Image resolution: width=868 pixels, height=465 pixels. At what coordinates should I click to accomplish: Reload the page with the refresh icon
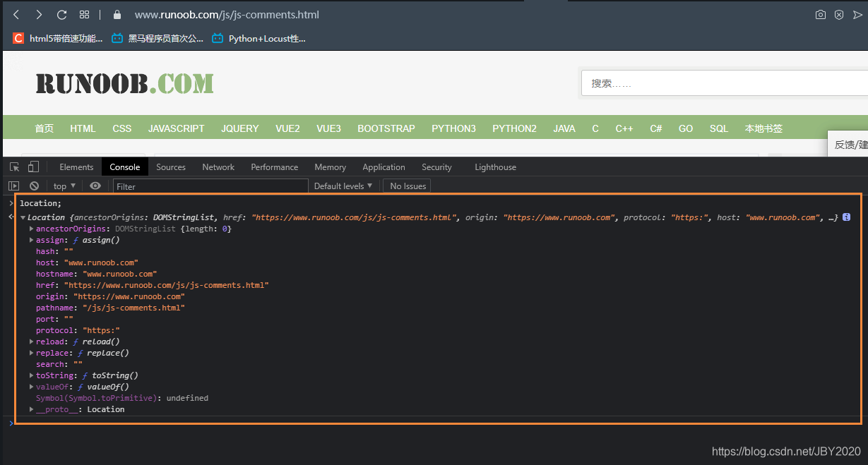61,14
